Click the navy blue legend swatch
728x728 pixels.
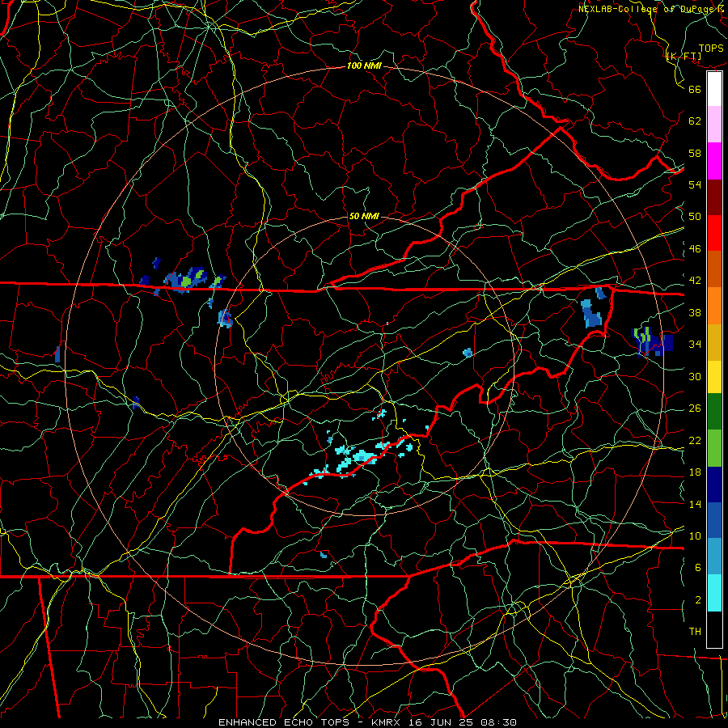point(714,485)
